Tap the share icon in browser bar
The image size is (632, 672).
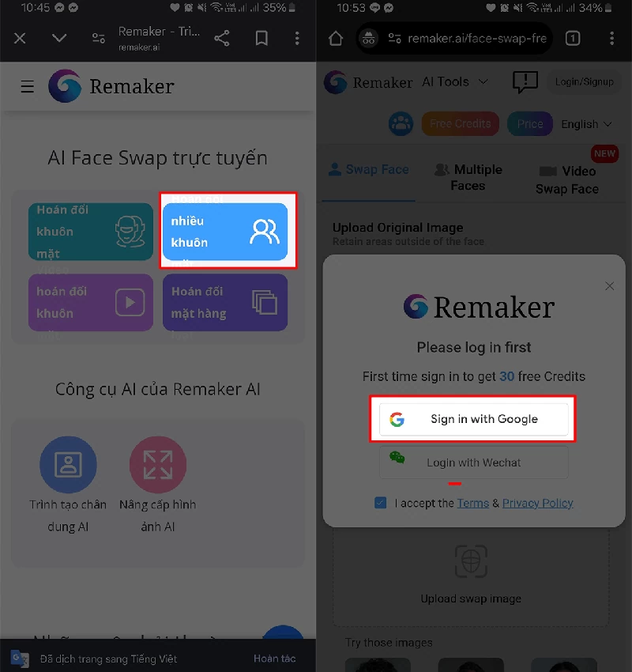222,39
